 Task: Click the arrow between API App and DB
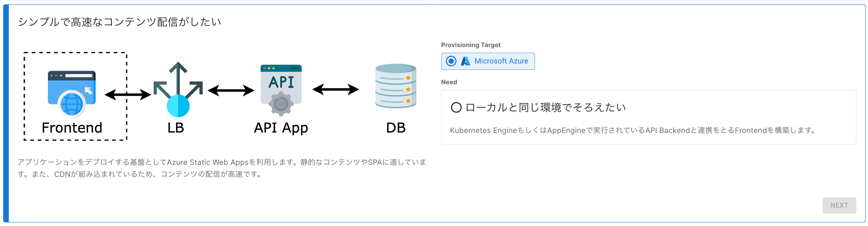click(x=335, y=89)
